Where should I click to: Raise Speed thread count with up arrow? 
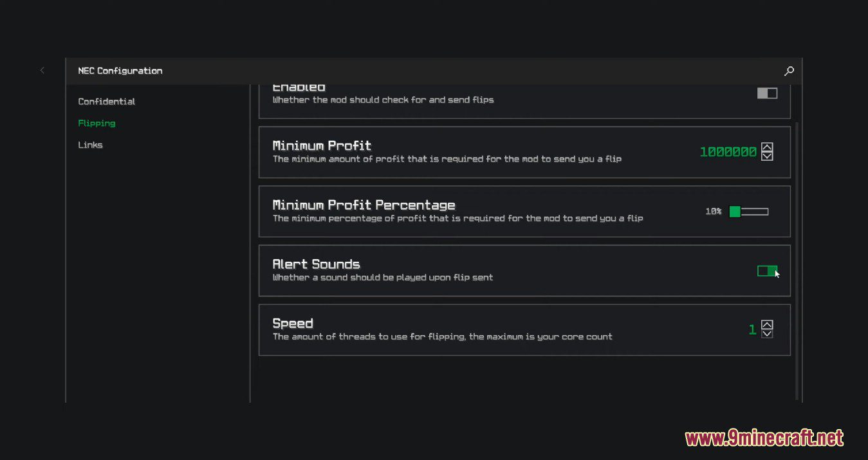coord(767,325)
